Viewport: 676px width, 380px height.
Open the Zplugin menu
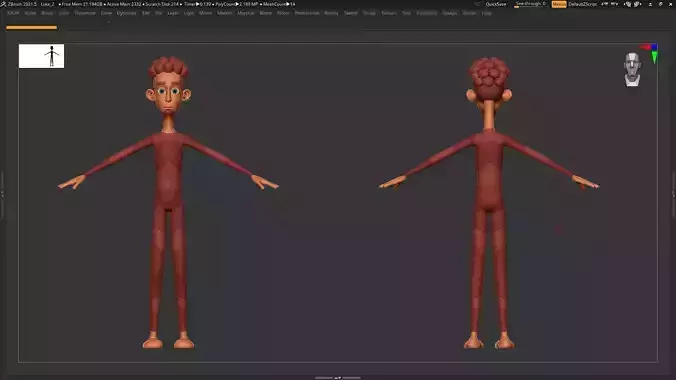click(x=450, y=13)
